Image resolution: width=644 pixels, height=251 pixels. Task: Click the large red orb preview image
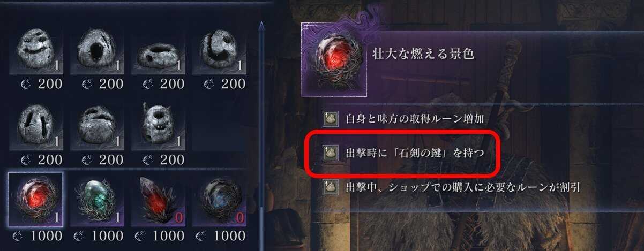[332, 59]
